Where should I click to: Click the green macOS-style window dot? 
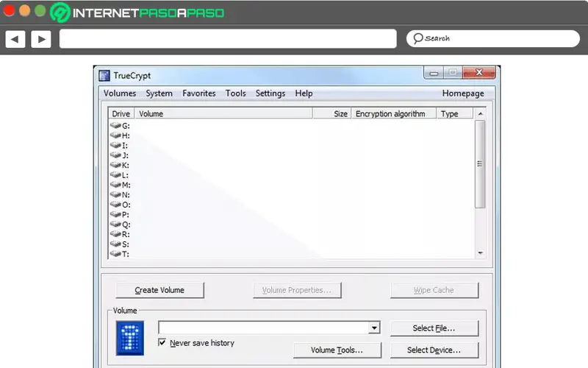[40, 10]
